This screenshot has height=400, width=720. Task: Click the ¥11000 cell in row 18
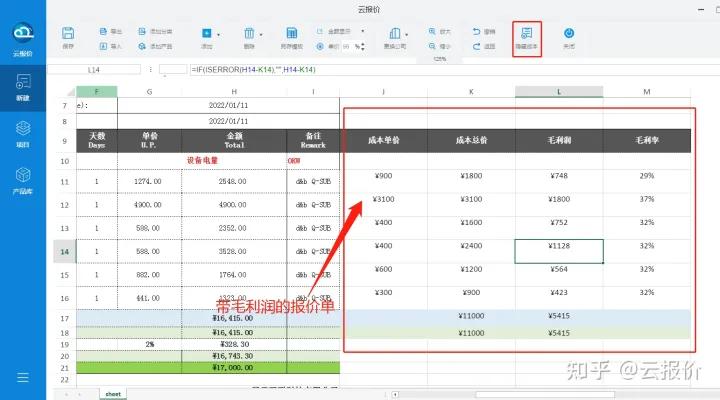coord(471,333)
